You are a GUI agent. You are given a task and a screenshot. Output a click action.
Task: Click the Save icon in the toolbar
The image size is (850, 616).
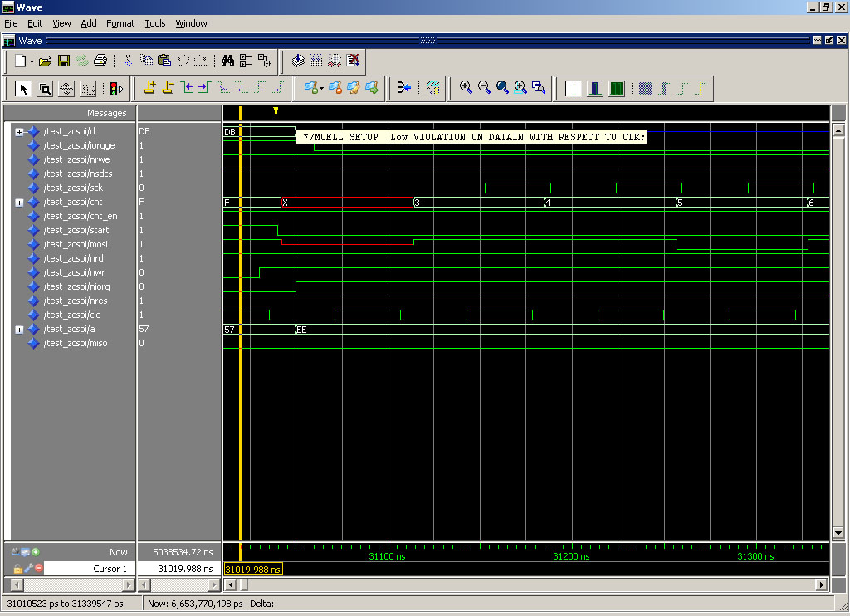click(63, 61)
